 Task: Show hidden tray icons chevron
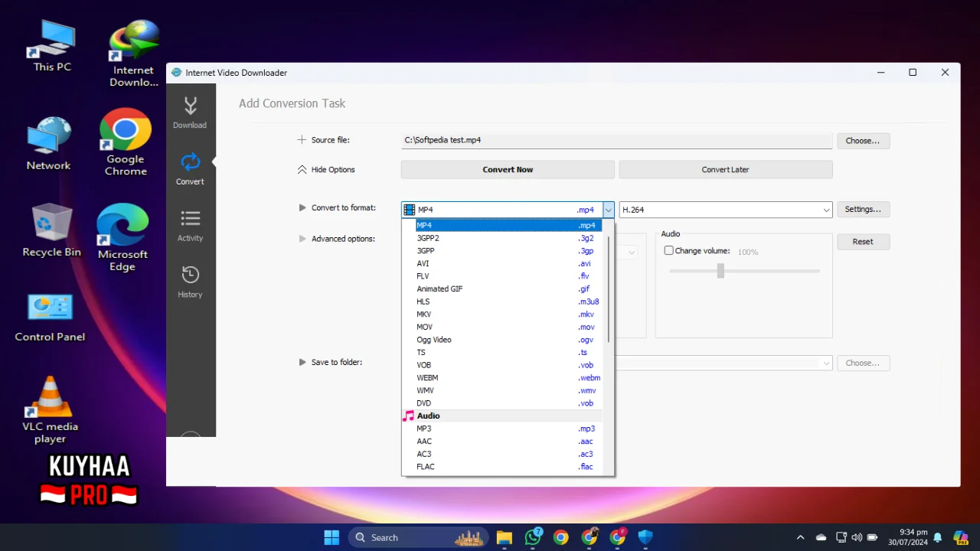(800, 537)
